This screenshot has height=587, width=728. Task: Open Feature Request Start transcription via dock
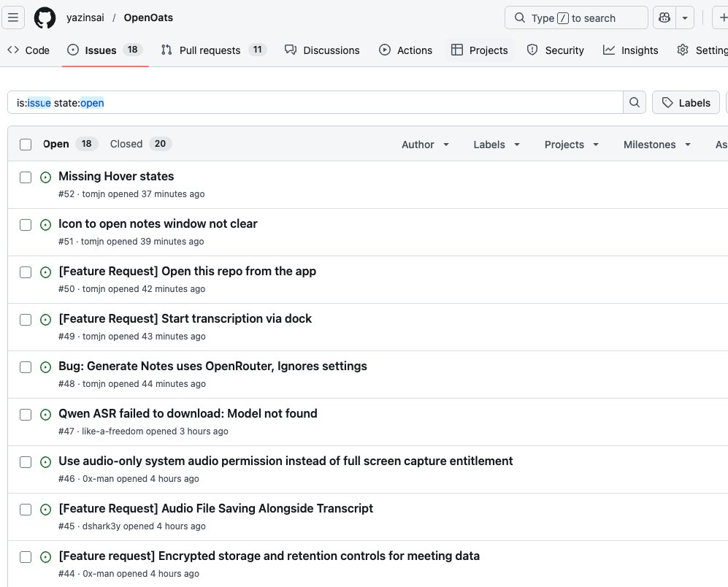point(185,318)
